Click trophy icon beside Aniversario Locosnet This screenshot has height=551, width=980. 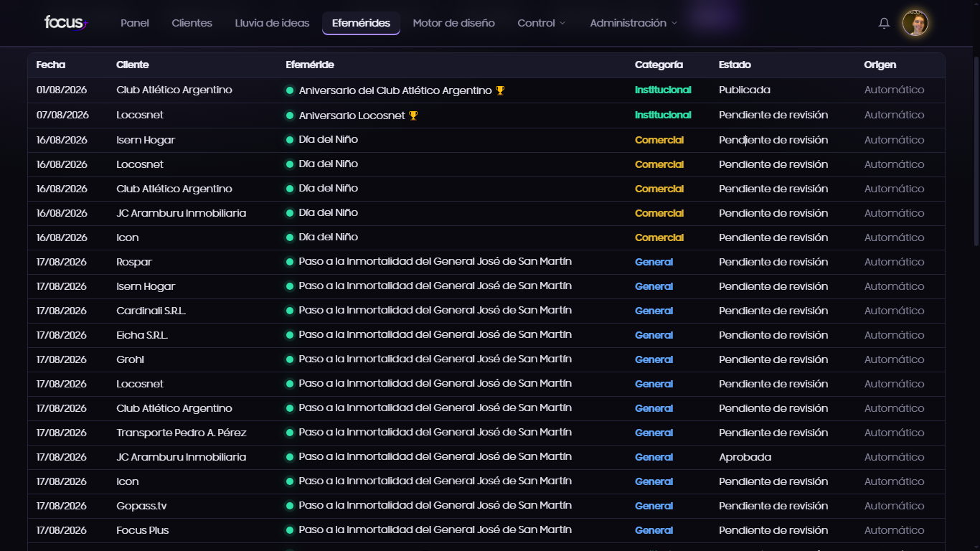[413, 116]
